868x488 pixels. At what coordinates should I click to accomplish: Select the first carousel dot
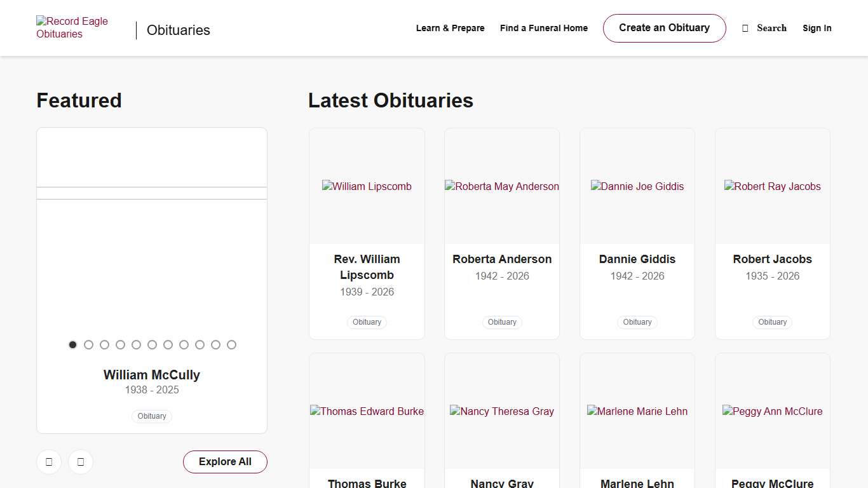pyautogui.click(x=72, y=344)
